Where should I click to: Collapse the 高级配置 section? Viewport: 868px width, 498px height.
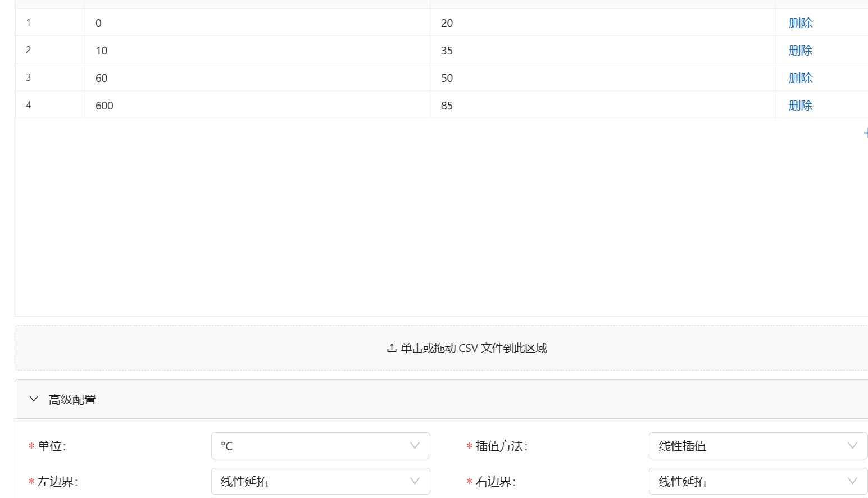442,399
